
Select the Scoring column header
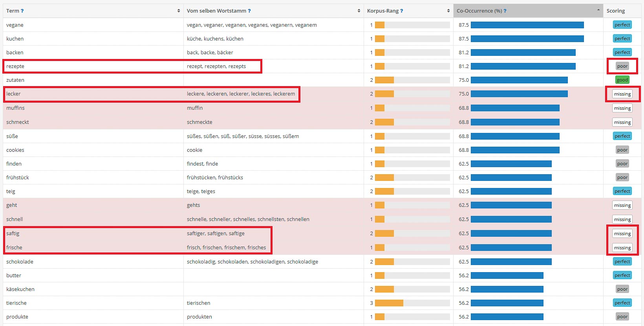pyautogui.click(x=615, y=11)
